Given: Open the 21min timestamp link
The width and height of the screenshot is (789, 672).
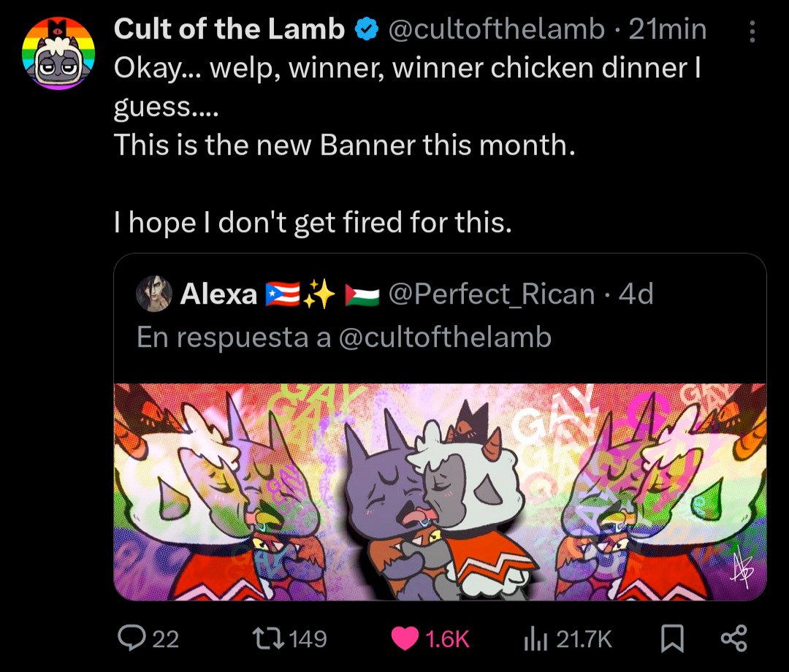Looking at the screenshot, I should coord(667,29).
